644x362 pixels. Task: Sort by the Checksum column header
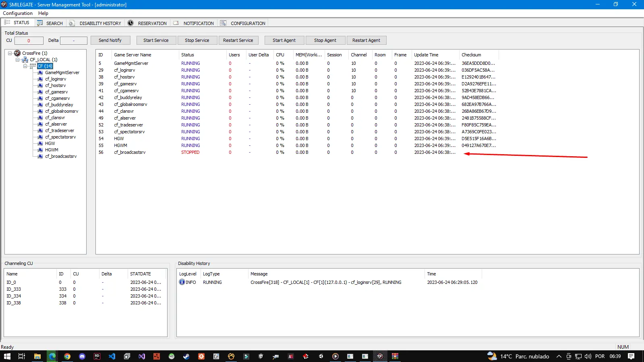(479, 55)
